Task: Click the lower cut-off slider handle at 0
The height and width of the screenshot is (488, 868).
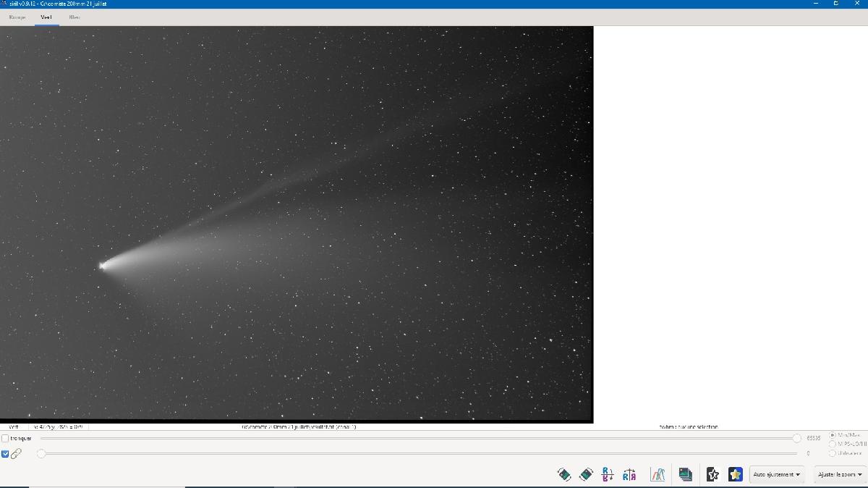Action: (41, 453)
